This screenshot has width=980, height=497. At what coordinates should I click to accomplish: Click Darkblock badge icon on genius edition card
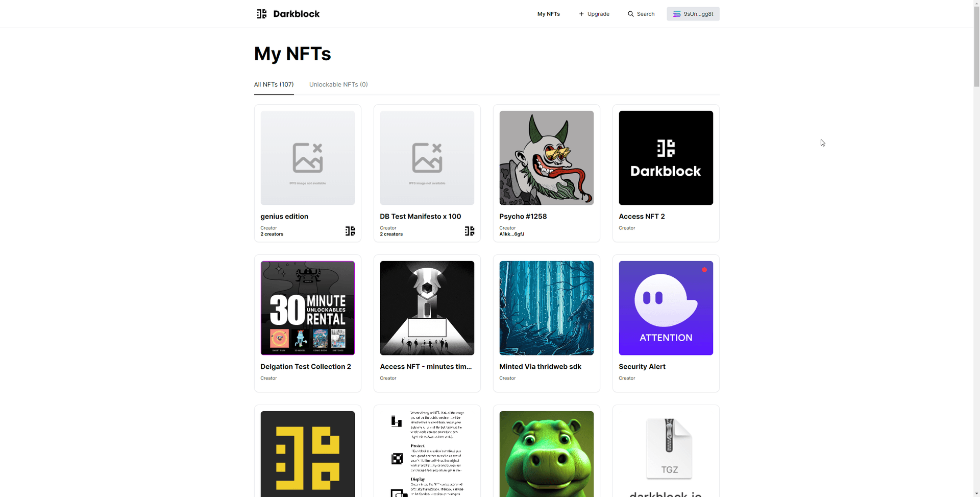(x=350, y=231)
